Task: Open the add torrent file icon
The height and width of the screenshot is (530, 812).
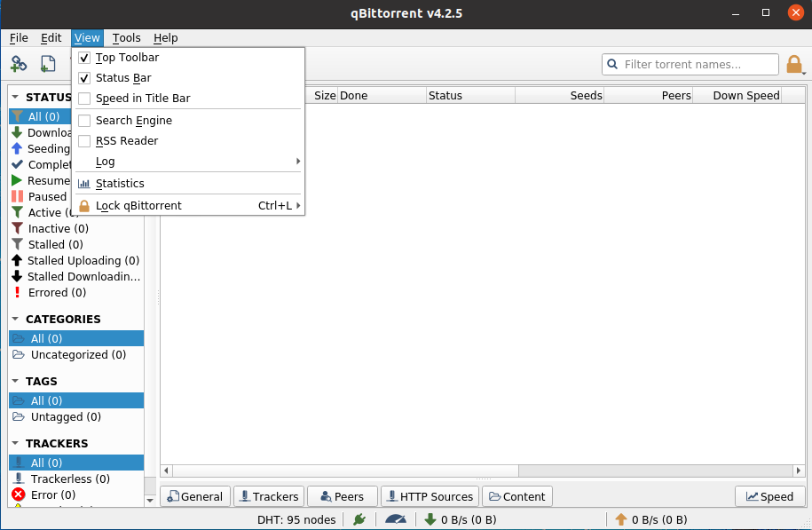Action: pos(48,64)
